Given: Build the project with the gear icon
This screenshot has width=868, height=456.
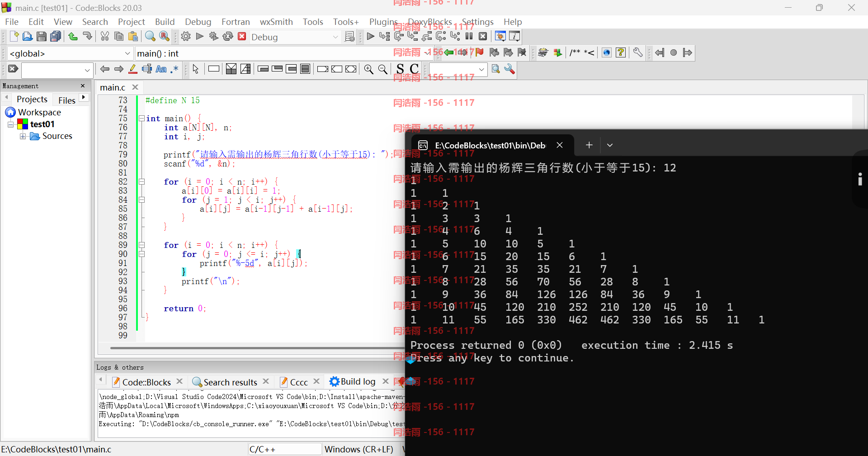Looking at the screenshot, I should pos(186,37).
